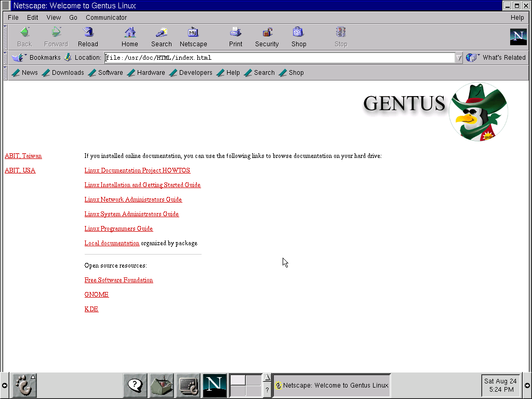Open the Bookmarks dropdown menu
Viewport: 532px width, 399px height.
click(x=36, y=58)
